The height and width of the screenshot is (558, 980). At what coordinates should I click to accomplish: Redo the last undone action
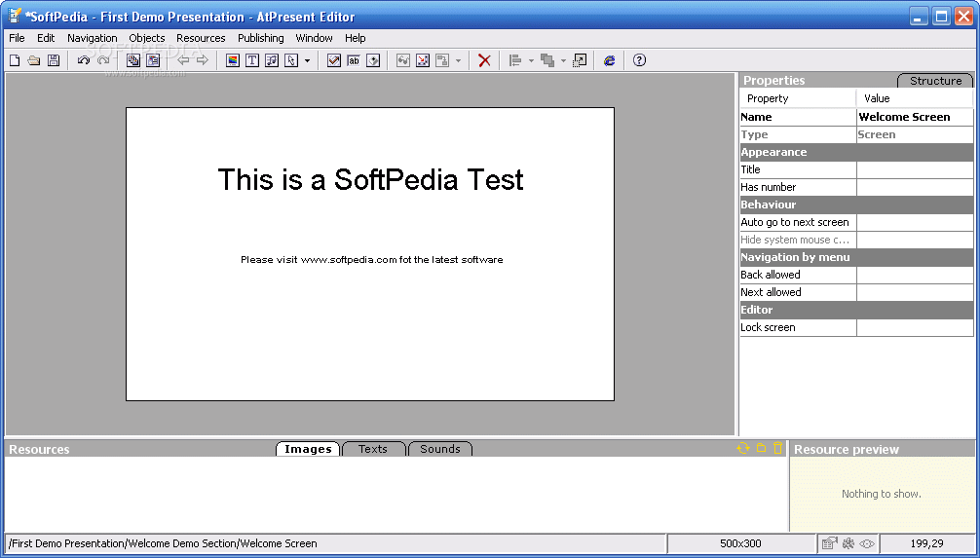103,60
